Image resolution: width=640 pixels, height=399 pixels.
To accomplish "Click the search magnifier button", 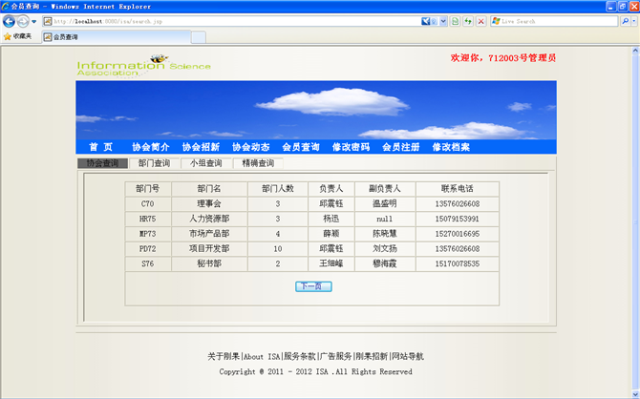I will (625, 21).
